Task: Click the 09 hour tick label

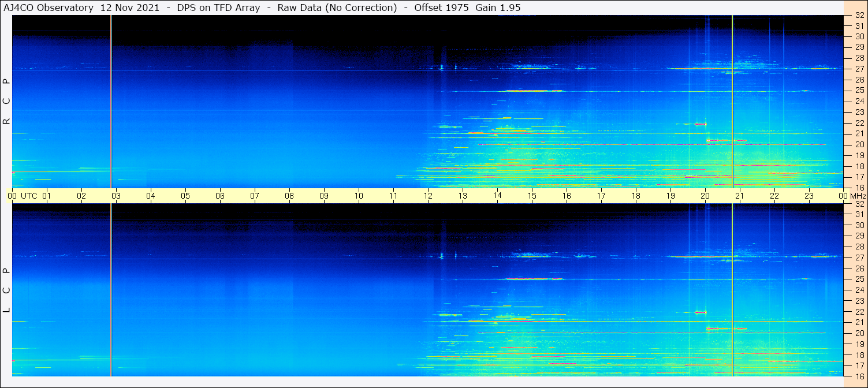Action: [324, 196]
